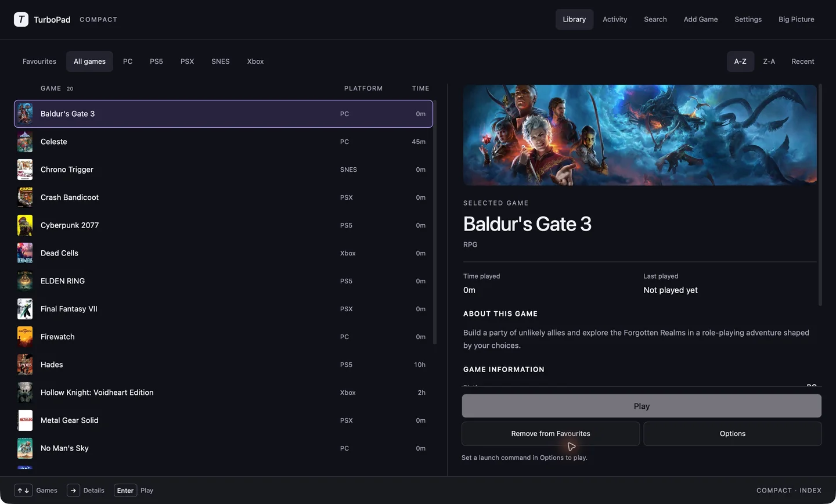Viewport: 836px width, 504px height.
Task: Click the Baldur's Gate 3 cover thumbnail
Action: coord(25,114)
